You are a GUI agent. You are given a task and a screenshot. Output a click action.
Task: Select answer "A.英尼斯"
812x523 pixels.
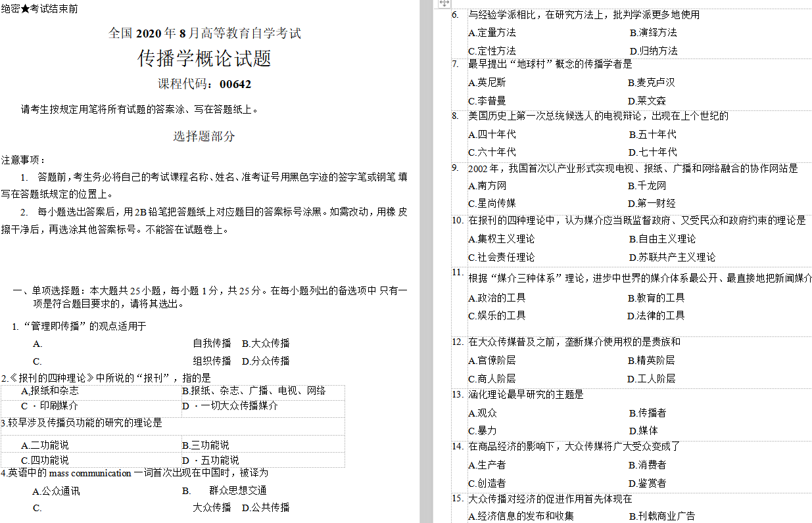487,83
